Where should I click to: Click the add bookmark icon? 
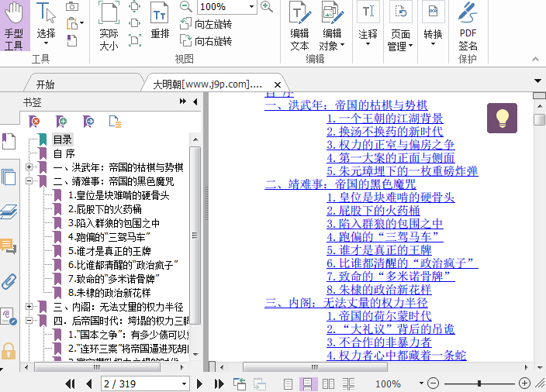(x=61, y=122)
